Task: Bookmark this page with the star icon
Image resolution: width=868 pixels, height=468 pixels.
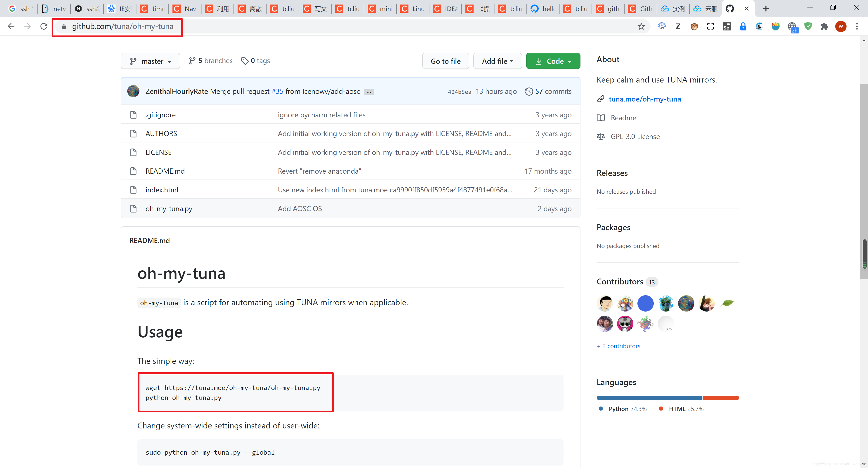Action: [x=641, y=26]
